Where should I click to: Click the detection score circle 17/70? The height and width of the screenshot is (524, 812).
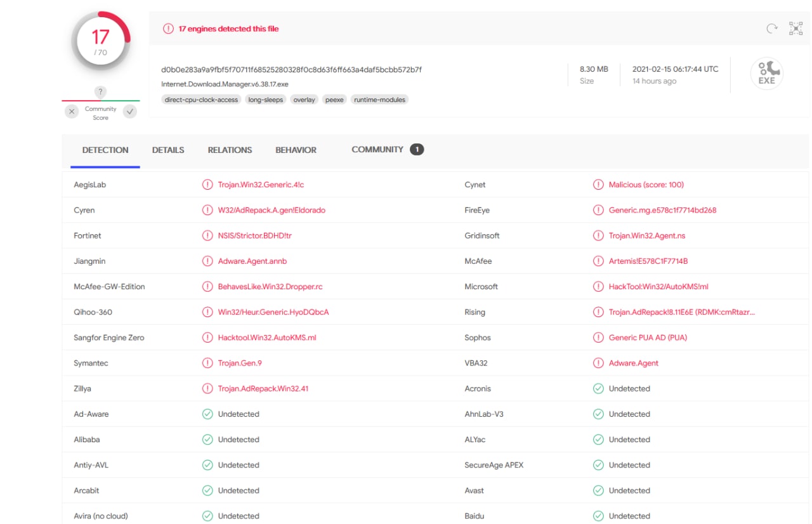(x=100, y=42)
